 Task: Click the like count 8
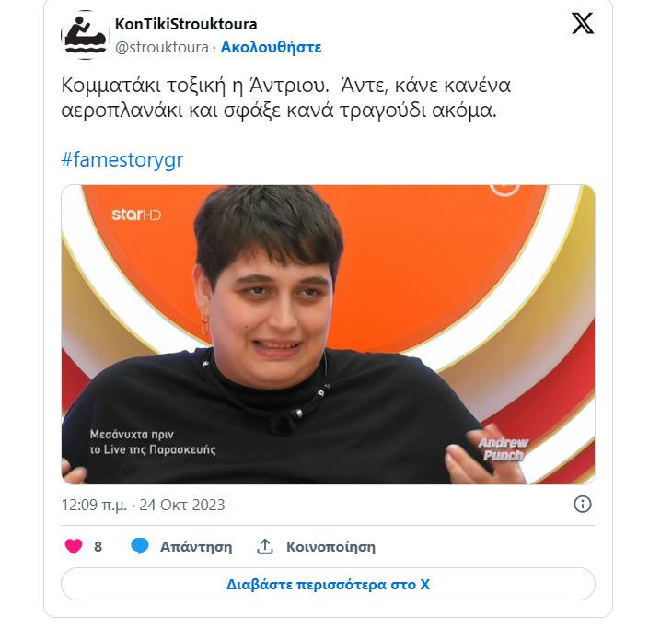tap(98, 547)
